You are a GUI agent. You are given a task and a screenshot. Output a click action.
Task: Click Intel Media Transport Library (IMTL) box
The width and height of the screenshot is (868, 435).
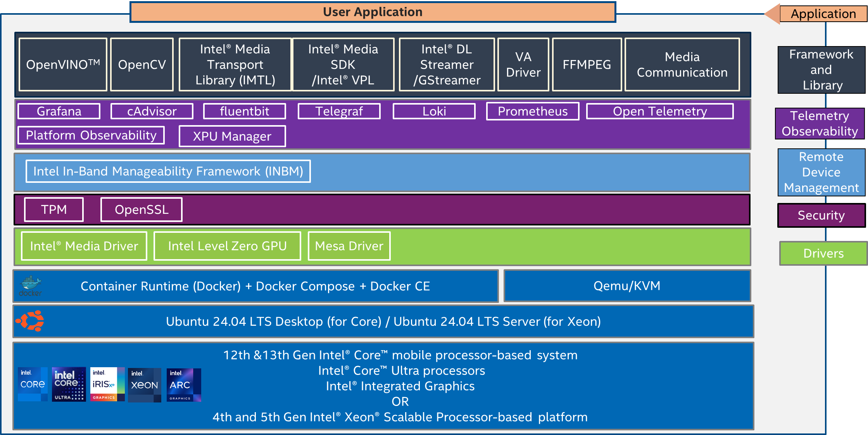235,64
